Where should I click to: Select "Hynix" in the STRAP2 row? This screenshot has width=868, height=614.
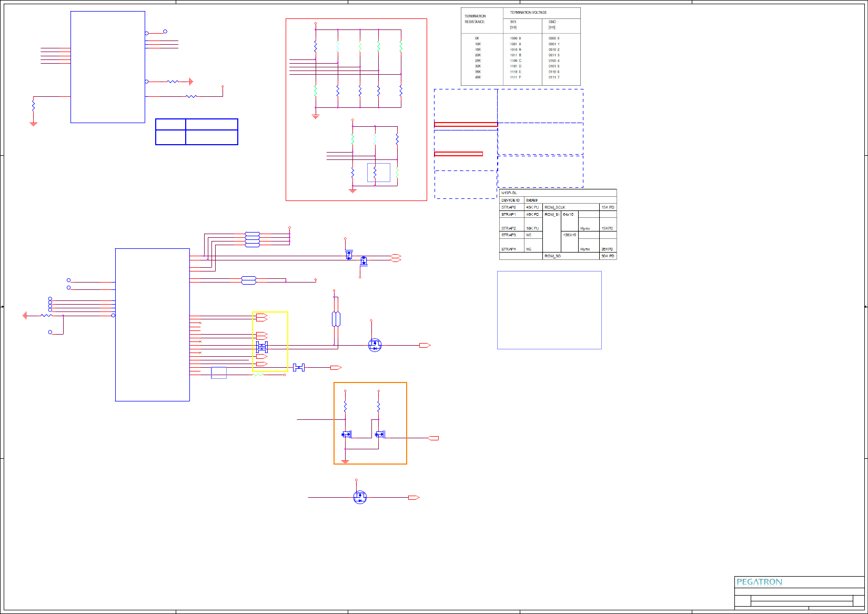click(x=585, y=228)
